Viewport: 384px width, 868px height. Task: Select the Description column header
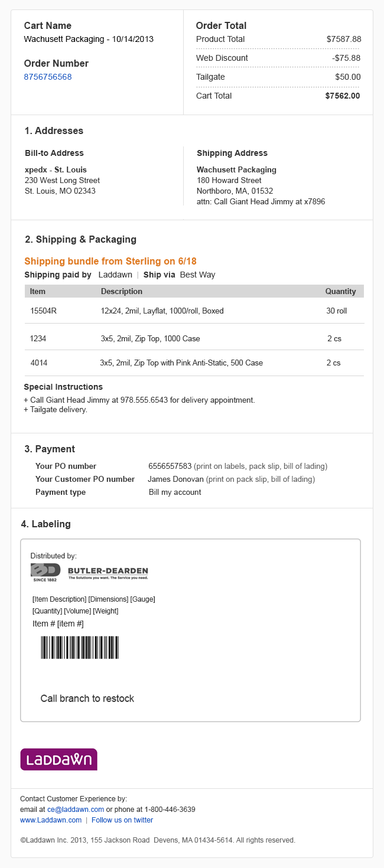[x=122, y=291]
